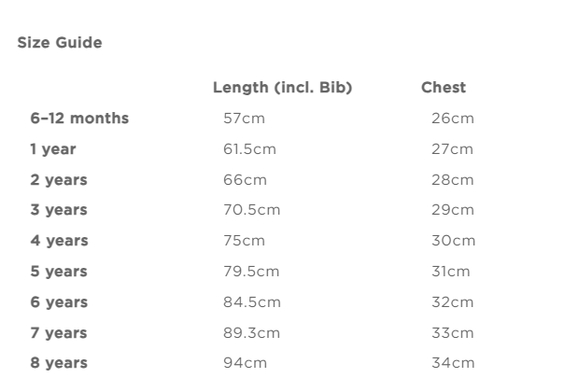Select the 6 years row label
578x392 pixels.
click(59, 302)
